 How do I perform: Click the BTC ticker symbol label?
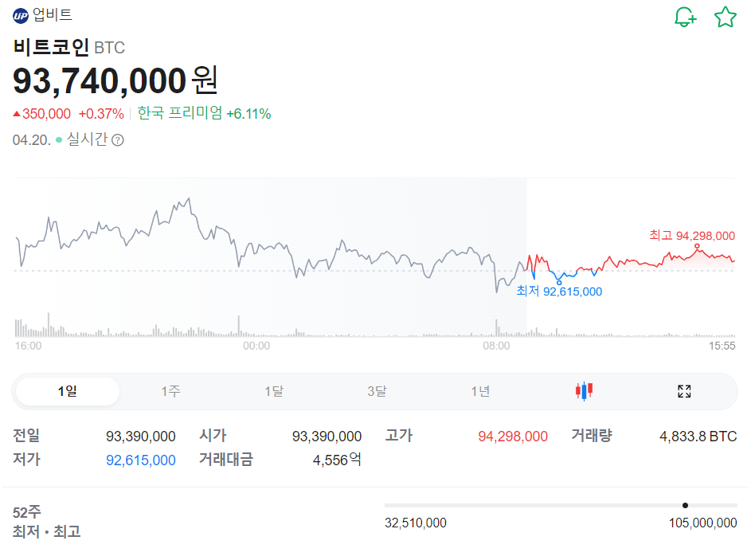[x=110, y=48]
